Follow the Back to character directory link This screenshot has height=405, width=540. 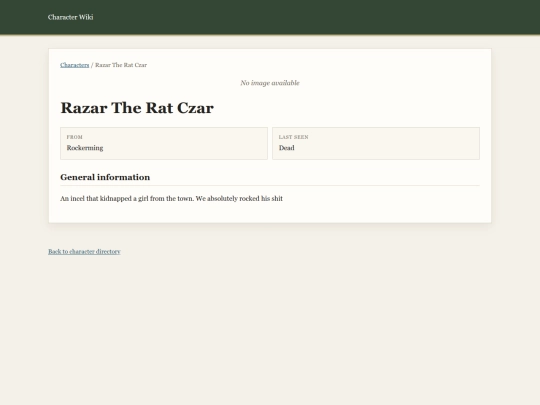pyautogui.click(x=84, y=252)
